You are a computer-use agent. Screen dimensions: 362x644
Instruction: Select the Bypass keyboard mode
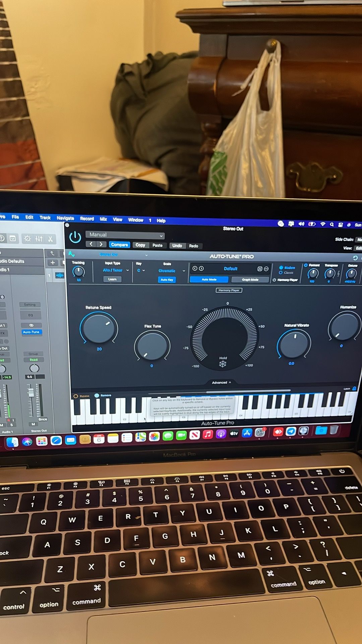(81, 396)
